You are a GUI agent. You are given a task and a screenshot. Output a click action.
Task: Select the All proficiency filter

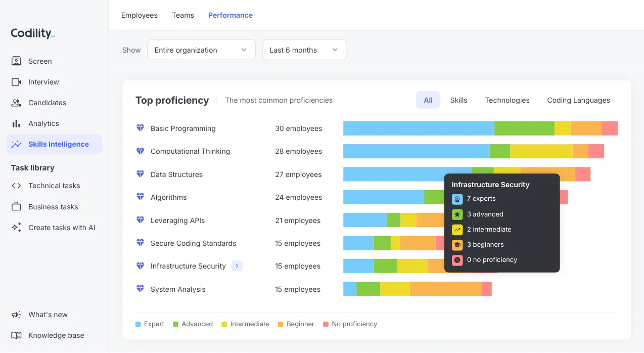click(x=428, y=100)
